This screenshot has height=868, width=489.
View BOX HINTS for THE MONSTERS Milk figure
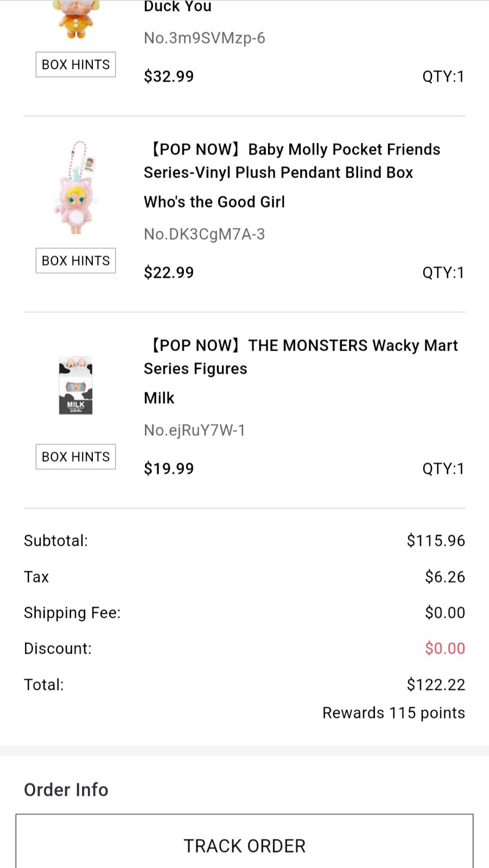pyautogui.click(x=75, y=457)
